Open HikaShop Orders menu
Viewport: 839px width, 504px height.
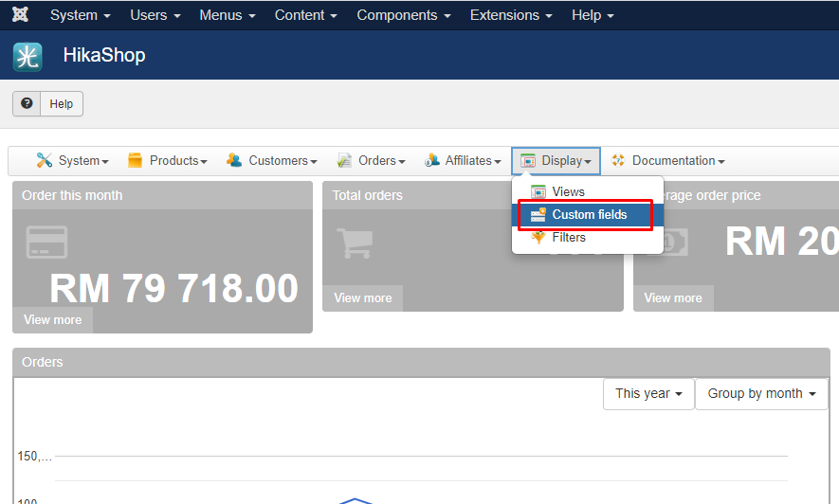coord(371,160)
